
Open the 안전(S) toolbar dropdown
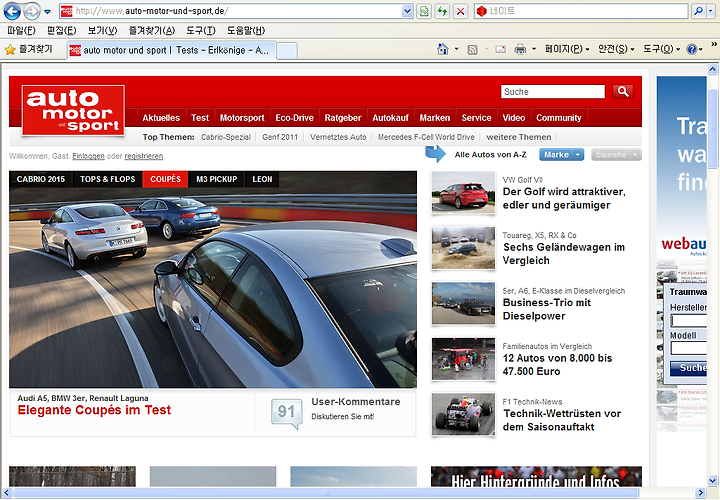616,49
